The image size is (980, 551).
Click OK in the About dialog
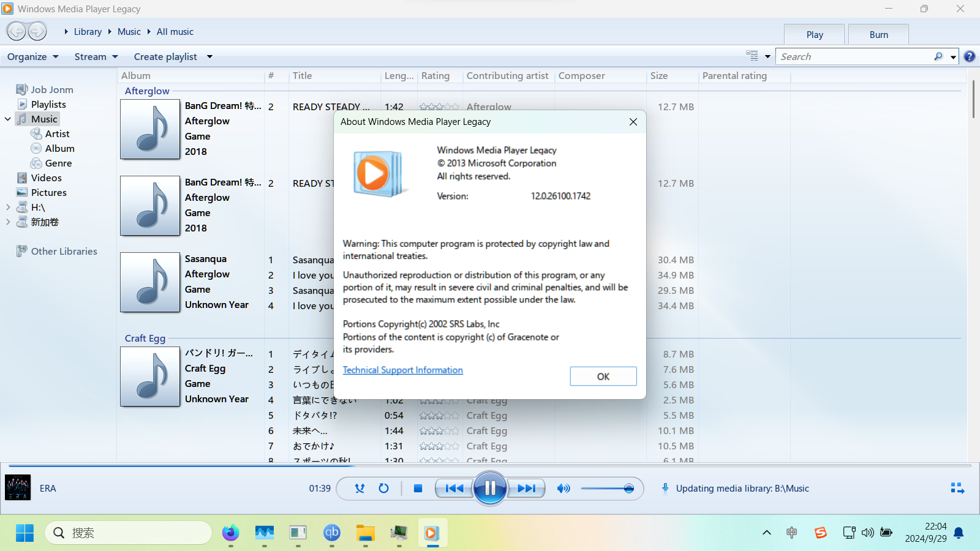coord(603,377)
